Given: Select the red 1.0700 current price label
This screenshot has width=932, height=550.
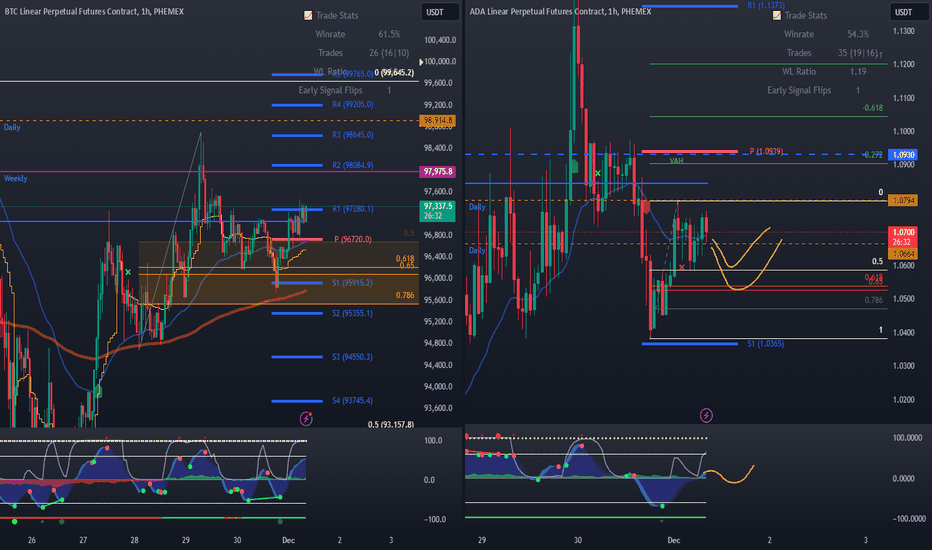Looking at the screenshot, I should [903, 237].
